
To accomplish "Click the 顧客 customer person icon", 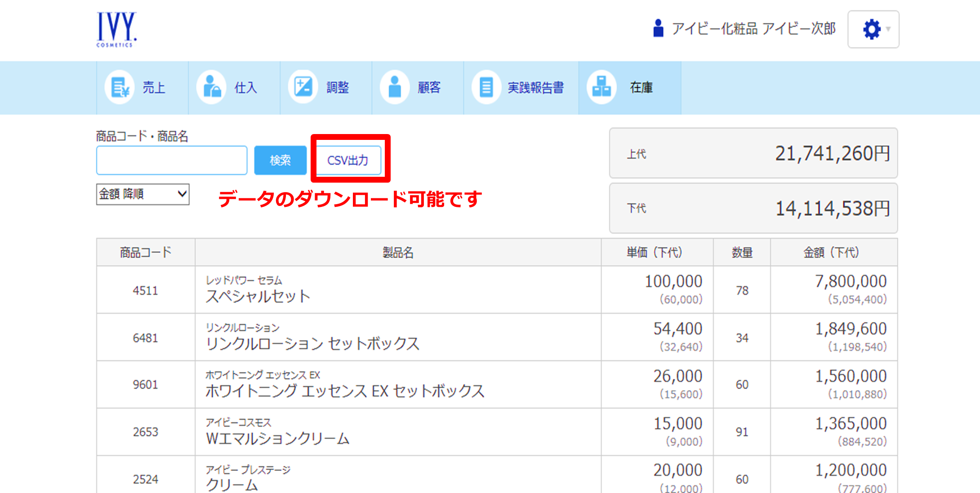I will coord(395,87).
